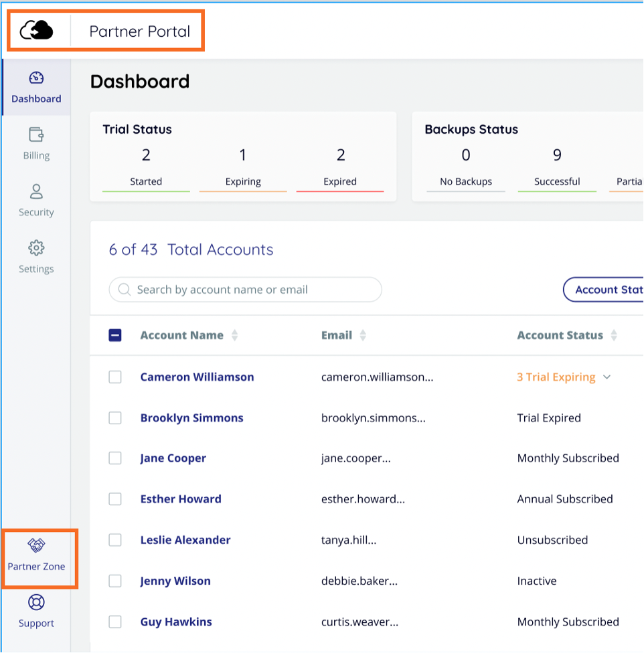644x653 pixels.
Task: Click jane.cooper... email cell
Action: [x=356, y=458]
